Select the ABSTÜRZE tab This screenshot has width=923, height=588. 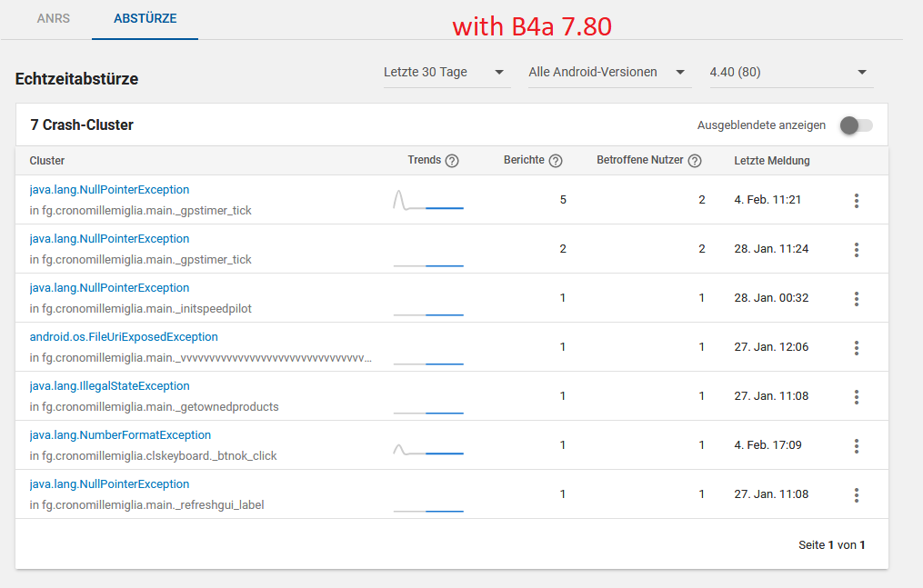click(145, 18)
